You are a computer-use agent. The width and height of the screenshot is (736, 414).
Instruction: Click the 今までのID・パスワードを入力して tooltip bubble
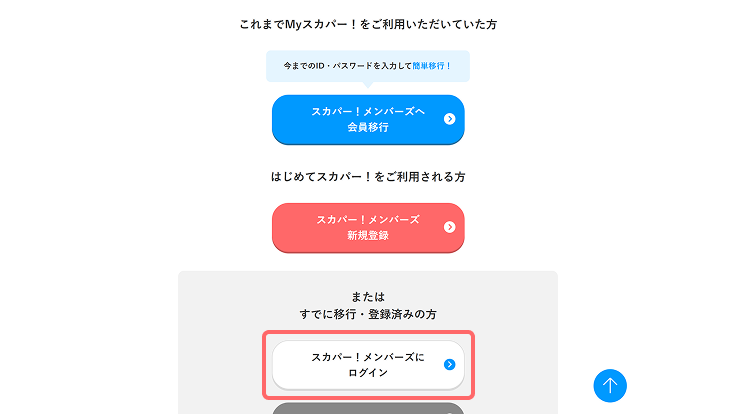pos(368,66)
